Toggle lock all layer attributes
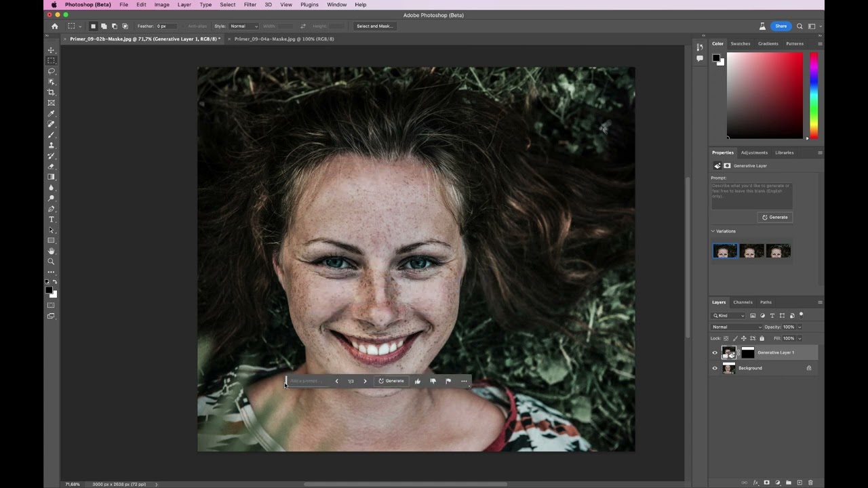 click(x=762, y=338)
